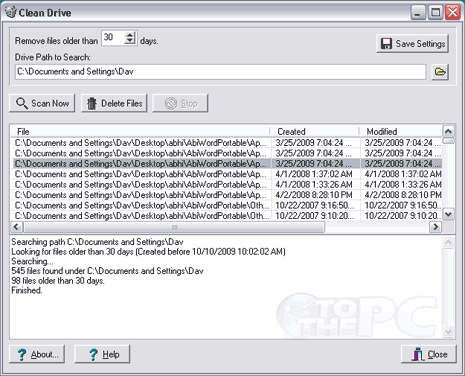Click the Drive Path to Search field
This screenshot has height=376, width=465.
220,72
